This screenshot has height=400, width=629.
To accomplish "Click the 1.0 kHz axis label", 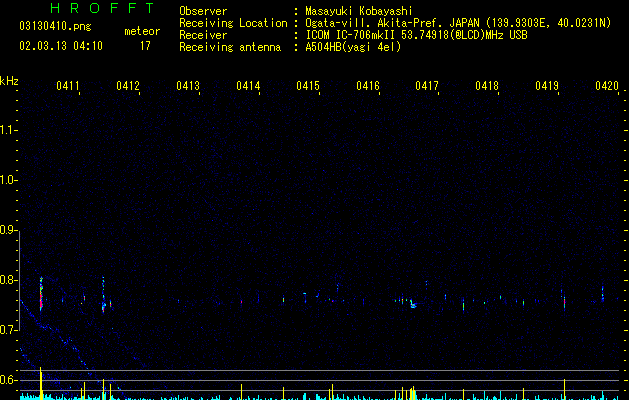I will [8, 180].
